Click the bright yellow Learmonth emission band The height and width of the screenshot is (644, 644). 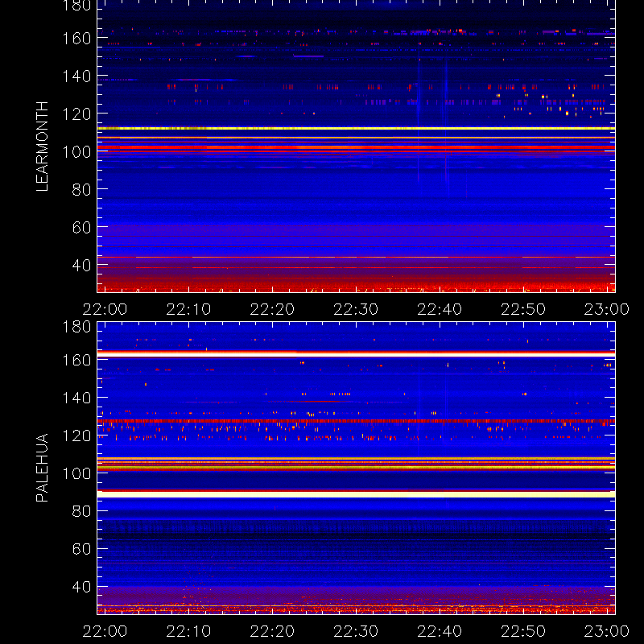pos(356,129)
